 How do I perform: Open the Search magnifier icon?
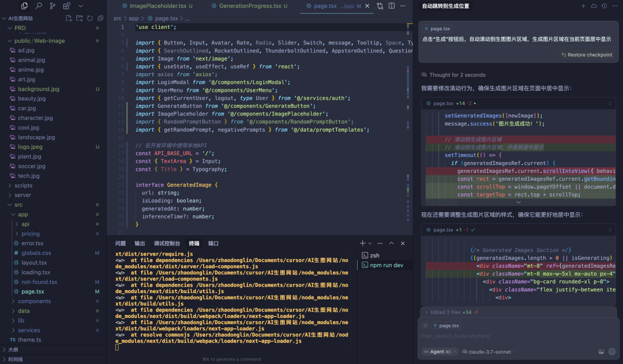[x=39, y=6]
